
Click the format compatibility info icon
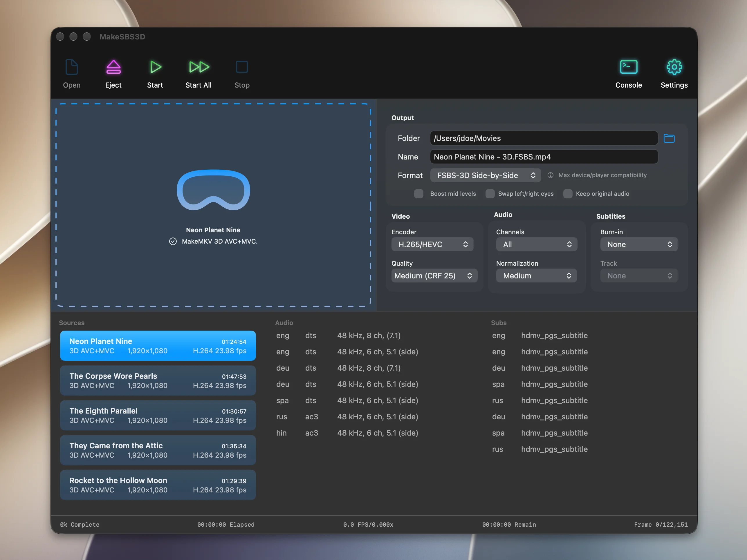pyautogui.click(x=551, y=175)
